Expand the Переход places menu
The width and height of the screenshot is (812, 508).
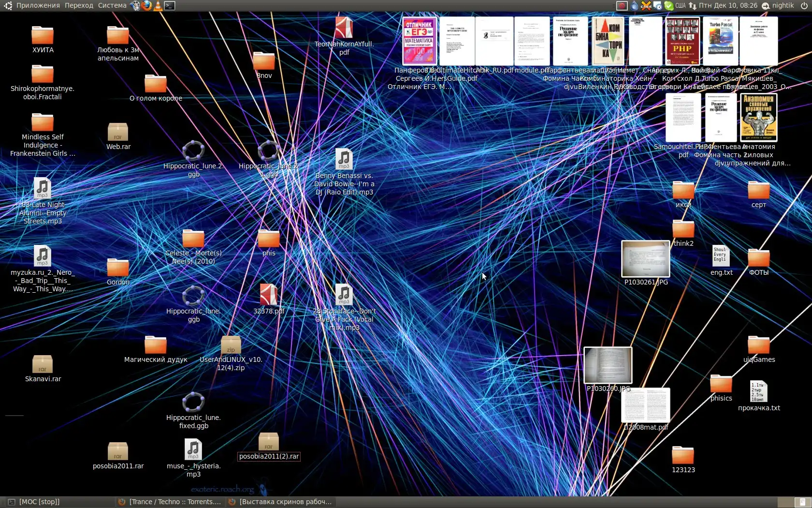click(79, 6)
